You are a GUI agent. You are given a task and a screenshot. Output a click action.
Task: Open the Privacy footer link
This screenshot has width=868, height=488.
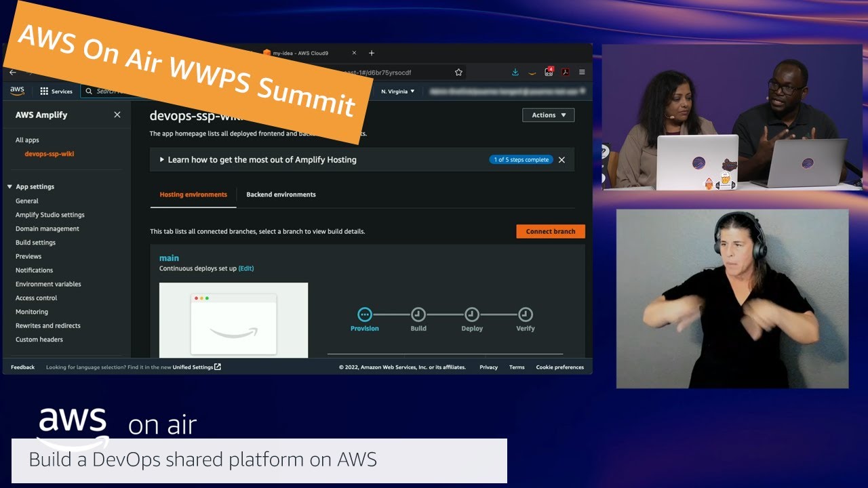[x=488, y=367]
